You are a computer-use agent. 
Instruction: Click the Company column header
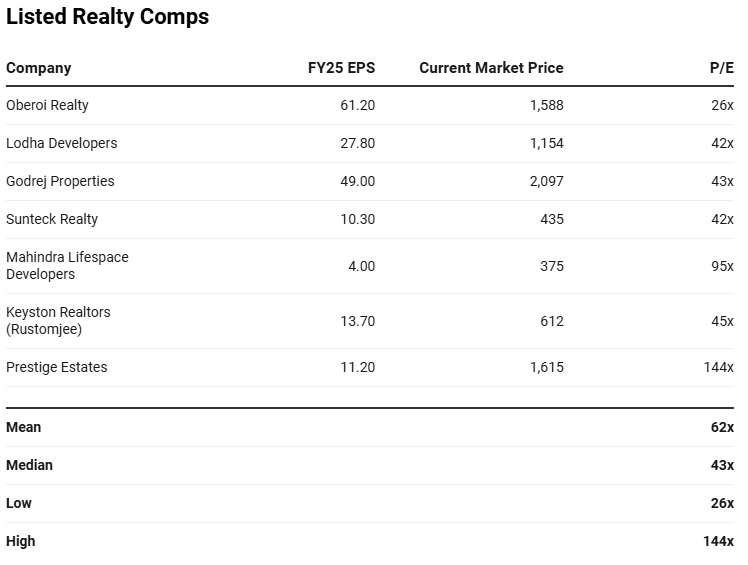[x=39, y=68]
